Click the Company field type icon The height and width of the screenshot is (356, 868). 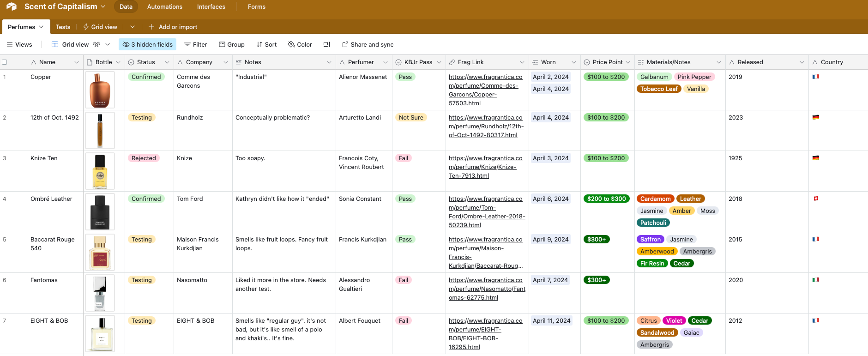(180, 62)
